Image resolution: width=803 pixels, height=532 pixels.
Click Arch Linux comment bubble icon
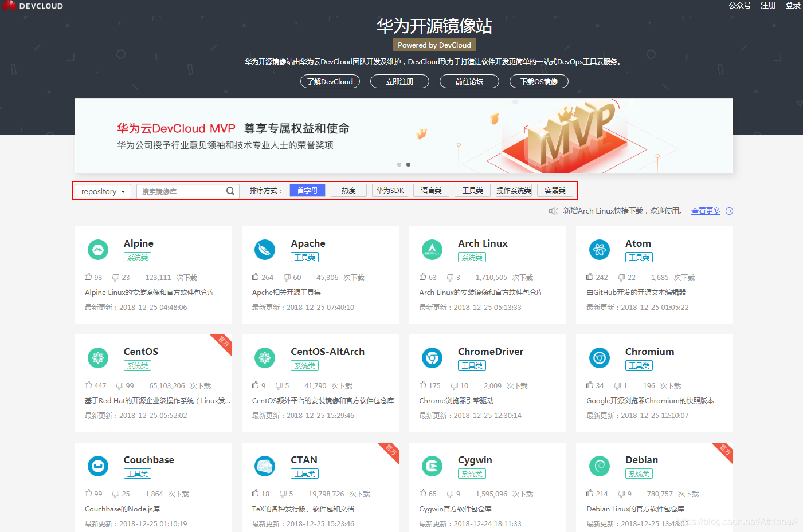point(451,277)
